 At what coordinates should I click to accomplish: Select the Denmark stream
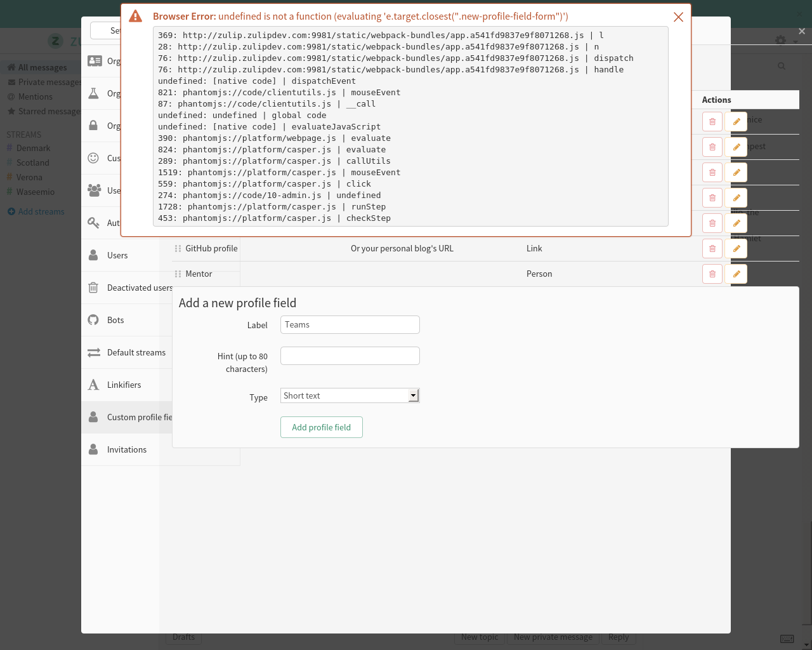click(34, 147)
